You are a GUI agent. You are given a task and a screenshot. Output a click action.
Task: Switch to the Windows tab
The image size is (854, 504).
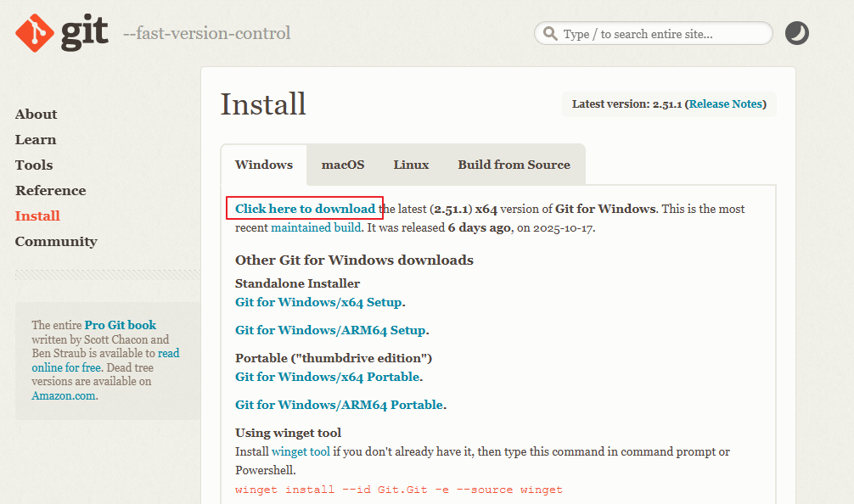click(264, 165)
